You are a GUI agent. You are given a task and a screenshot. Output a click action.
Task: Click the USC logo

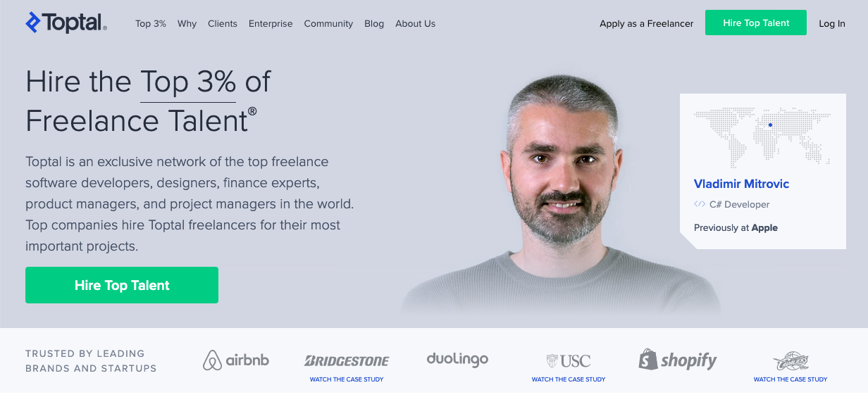click(569, 361)
